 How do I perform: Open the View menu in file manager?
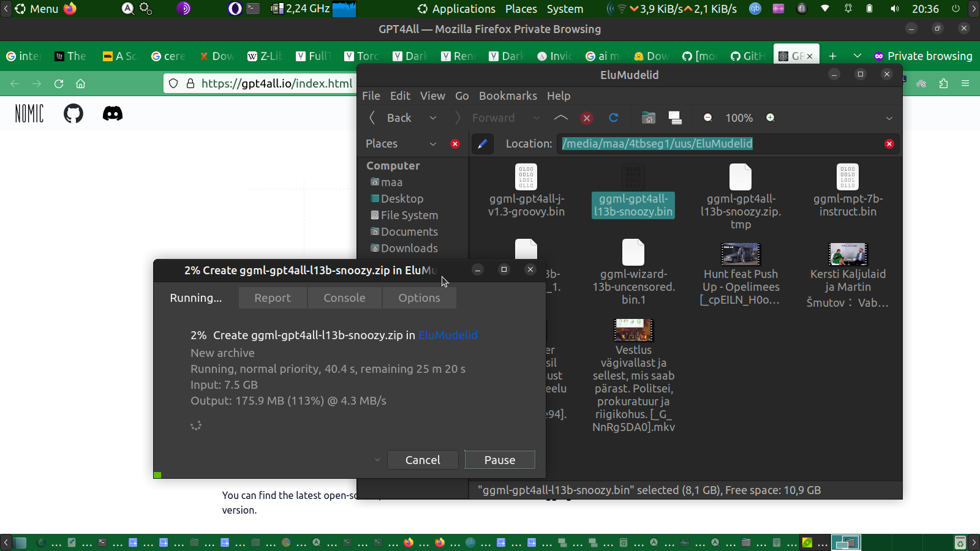[432, 96]
